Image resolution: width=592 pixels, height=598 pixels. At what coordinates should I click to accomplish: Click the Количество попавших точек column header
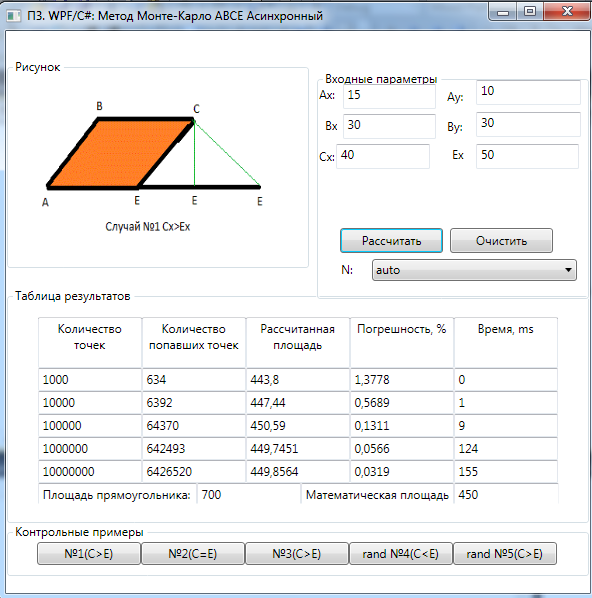(x=194, y=342)
